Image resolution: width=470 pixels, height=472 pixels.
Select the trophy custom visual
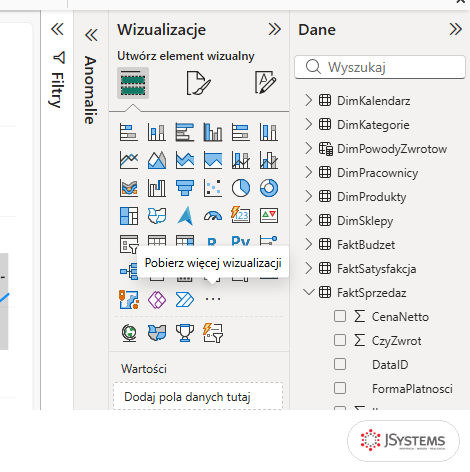point(185,333)
